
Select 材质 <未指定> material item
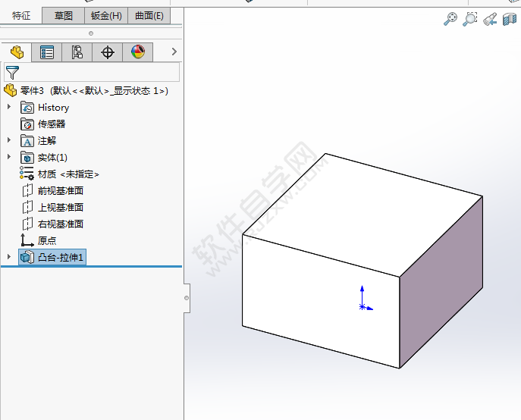click(68, 174)
